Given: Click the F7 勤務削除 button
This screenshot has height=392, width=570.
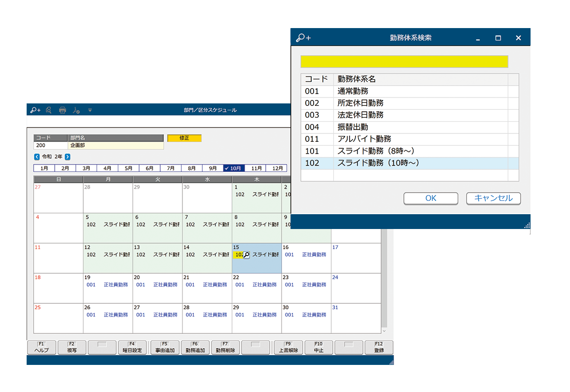Looking at the screenshot, I should click(225, 347).
